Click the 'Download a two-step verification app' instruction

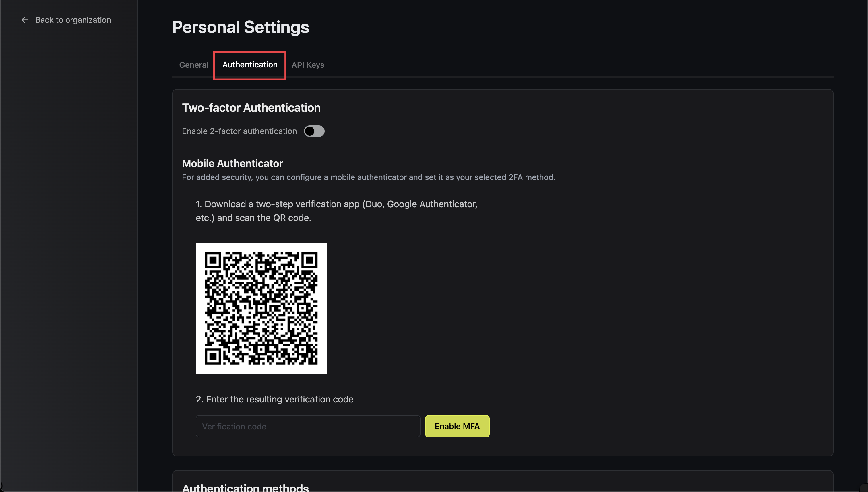click(336, 211)
